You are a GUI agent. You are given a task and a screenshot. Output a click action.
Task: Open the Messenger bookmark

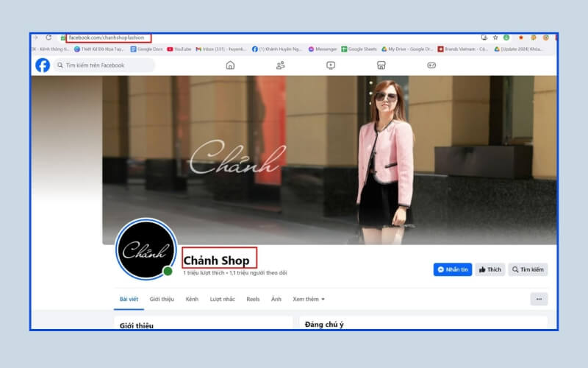pos(323,49)
